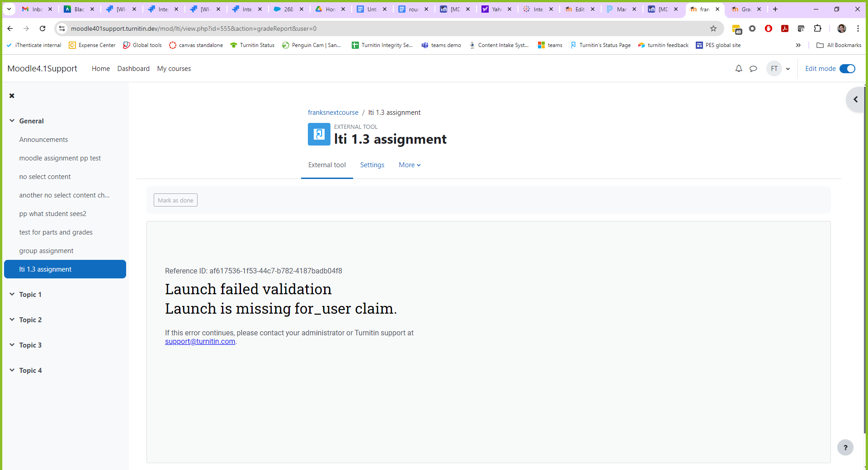Open the Expense Center bookmark
The width and height of the screenshot is (868, 470).
pos(92,45)
